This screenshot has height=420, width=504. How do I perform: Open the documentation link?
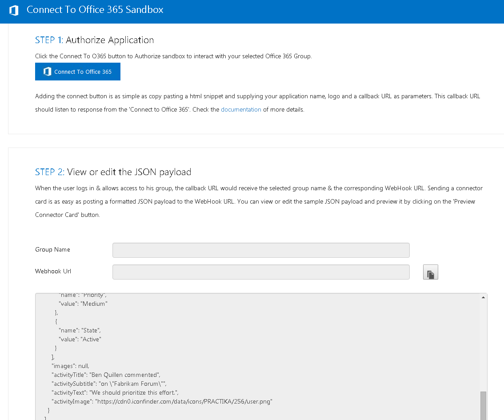pyautogui.click(x=241, y=109)
